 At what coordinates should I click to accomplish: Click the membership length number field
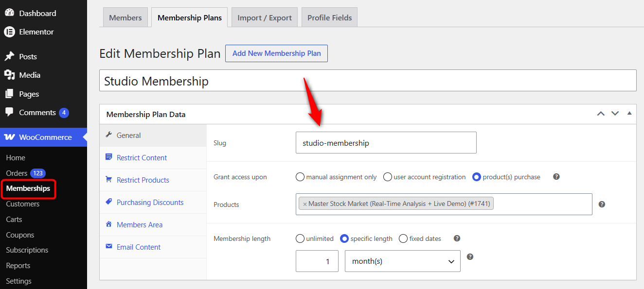[317, 261]
